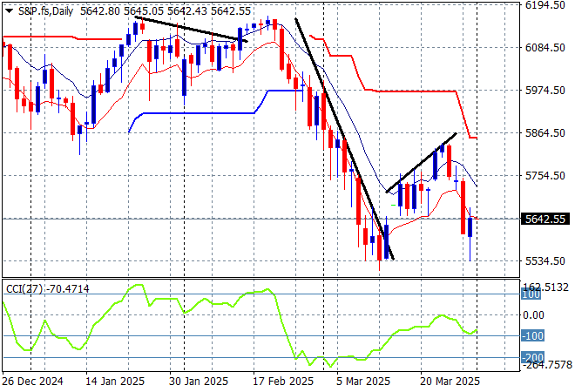Screen dimensions: 575x392
Task: Select the black trendline across January highs
Action: point(191,29)
